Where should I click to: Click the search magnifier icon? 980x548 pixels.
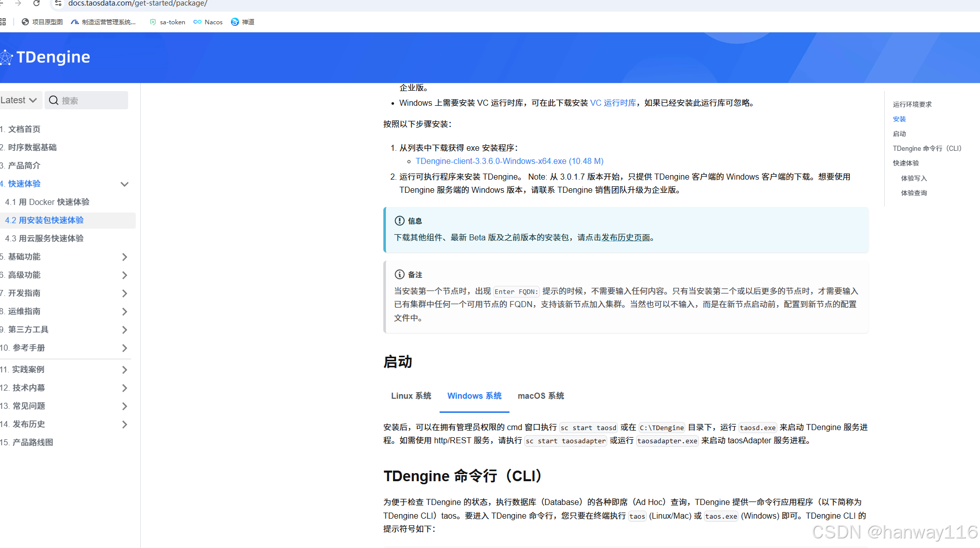pyautogui.click(x=54, y=100)
